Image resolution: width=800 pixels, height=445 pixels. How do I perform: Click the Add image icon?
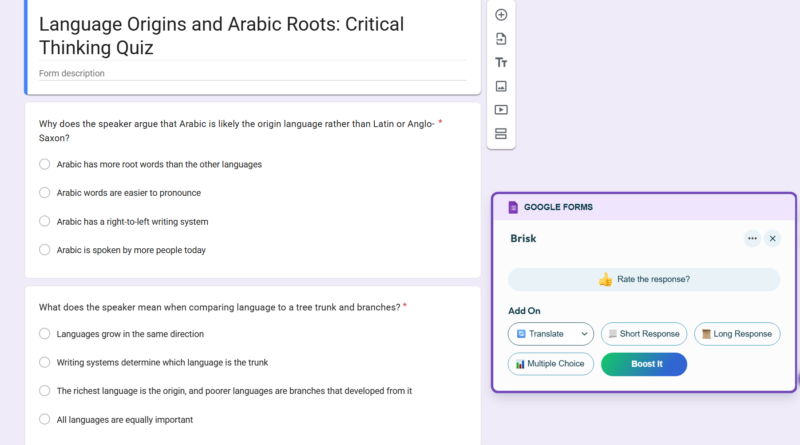coord(501,87)
